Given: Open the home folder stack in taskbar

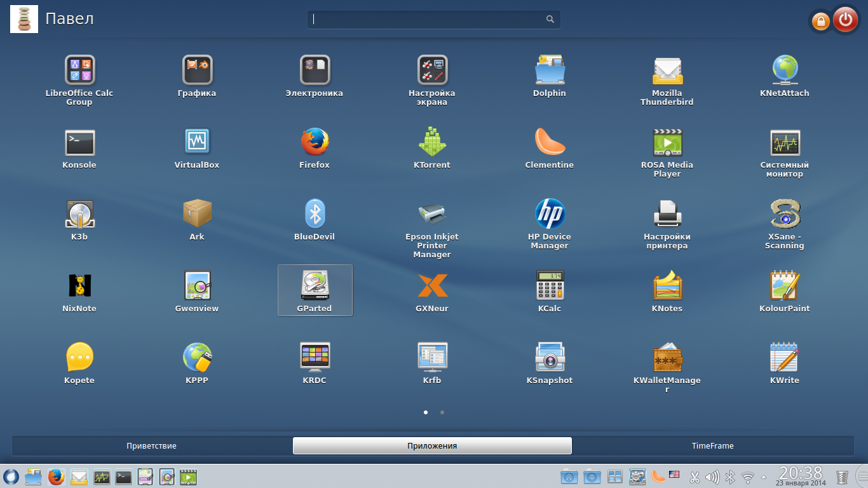Looking at the screenshot, I should (x=569, y=477).
